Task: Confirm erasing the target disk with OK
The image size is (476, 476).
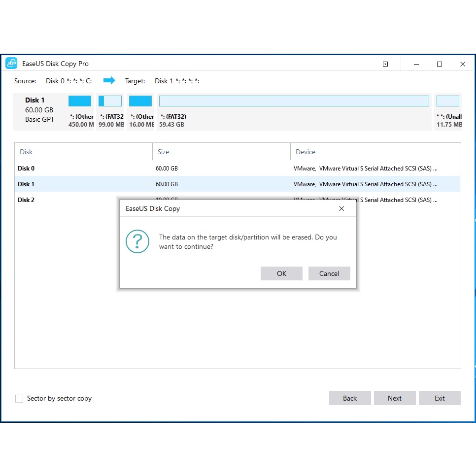Action: [x=281, y=273]
